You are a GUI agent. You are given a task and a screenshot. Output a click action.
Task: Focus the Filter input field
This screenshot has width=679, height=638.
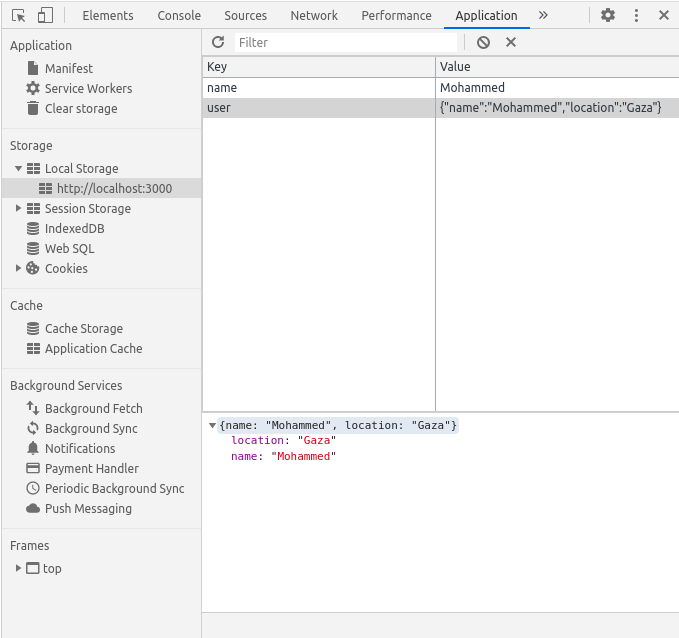point(346,42)
